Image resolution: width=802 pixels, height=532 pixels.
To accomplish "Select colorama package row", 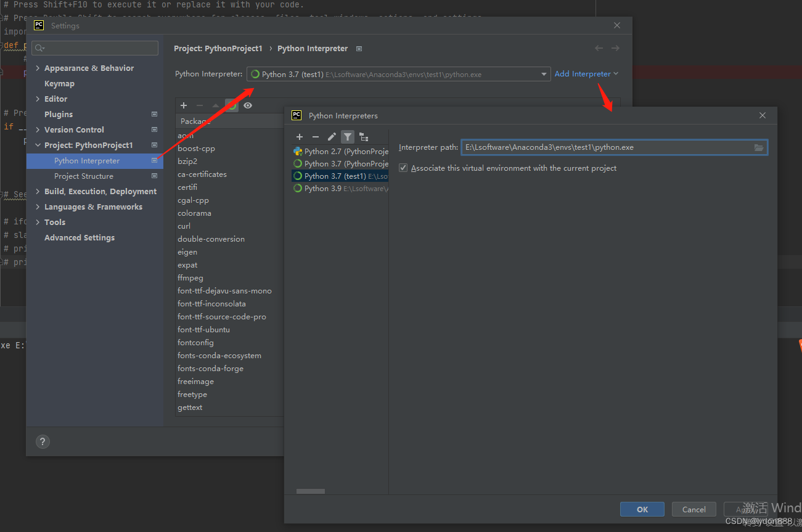I will [x=230, y=213].
